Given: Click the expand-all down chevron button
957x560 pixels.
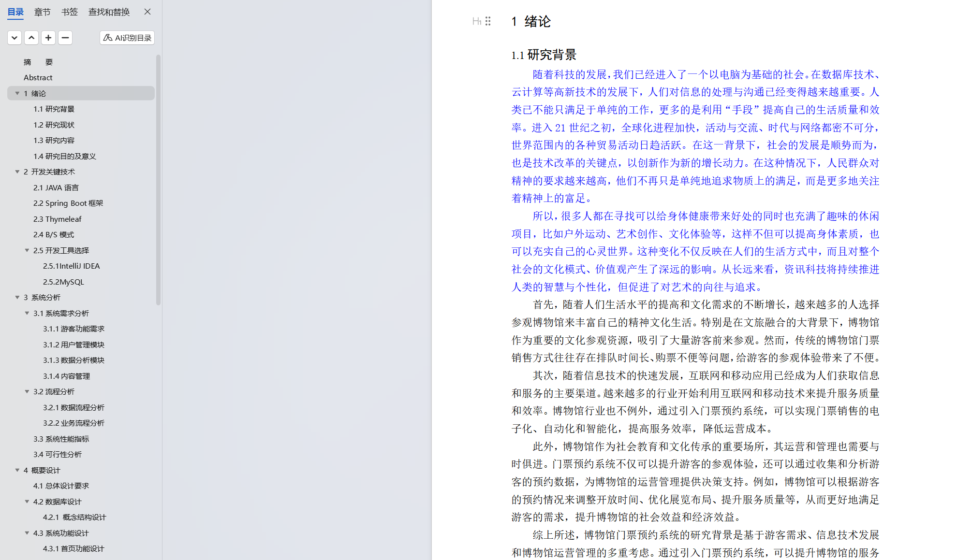Looking at the screenshot, I should click(x=15, y=38).
